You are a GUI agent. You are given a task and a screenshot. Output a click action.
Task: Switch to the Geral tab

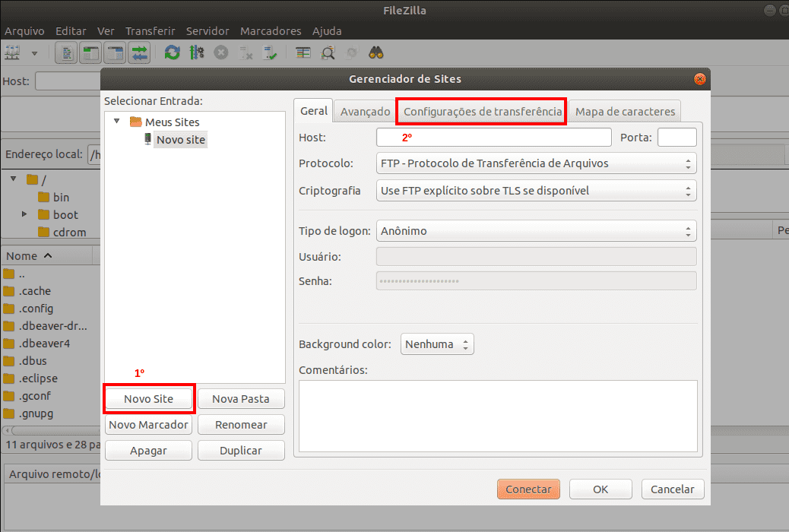(x=313, y=111)
